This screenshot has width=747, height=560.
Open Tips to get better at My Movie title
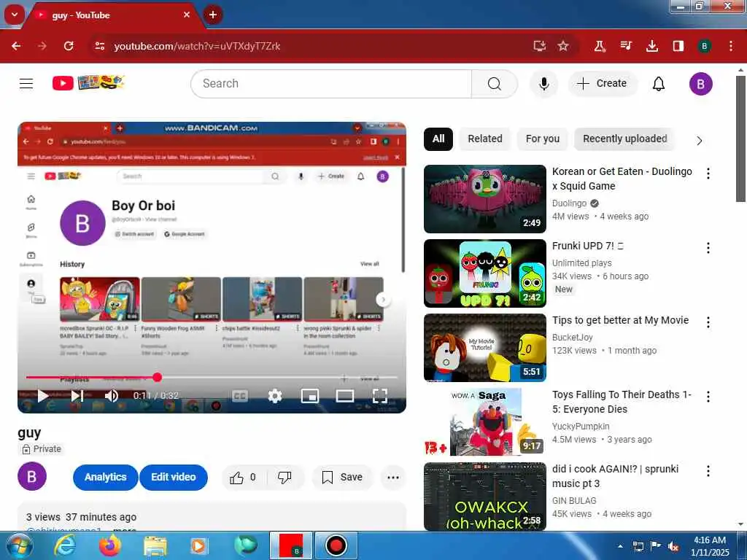[620, 321]
